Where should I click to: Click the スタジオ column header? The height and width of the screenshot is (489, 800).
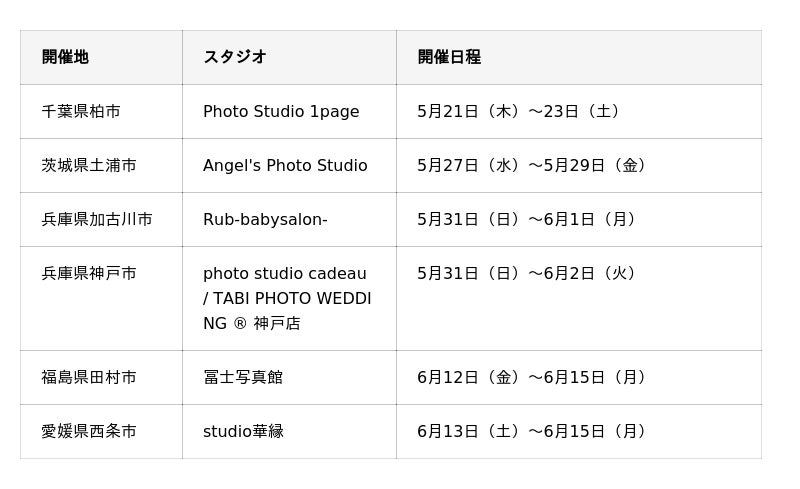tap(235, 57)
